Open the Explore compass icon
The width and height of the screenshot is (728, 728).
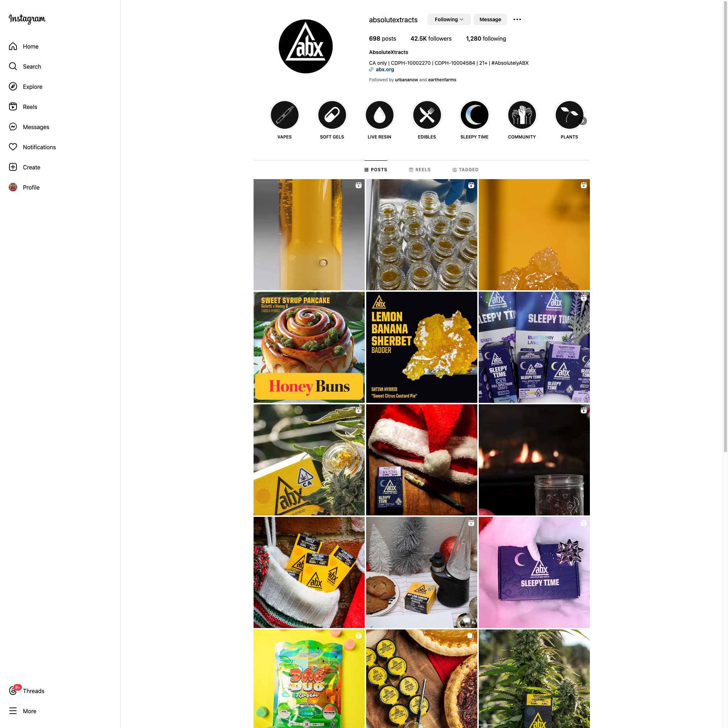point(13,87)
